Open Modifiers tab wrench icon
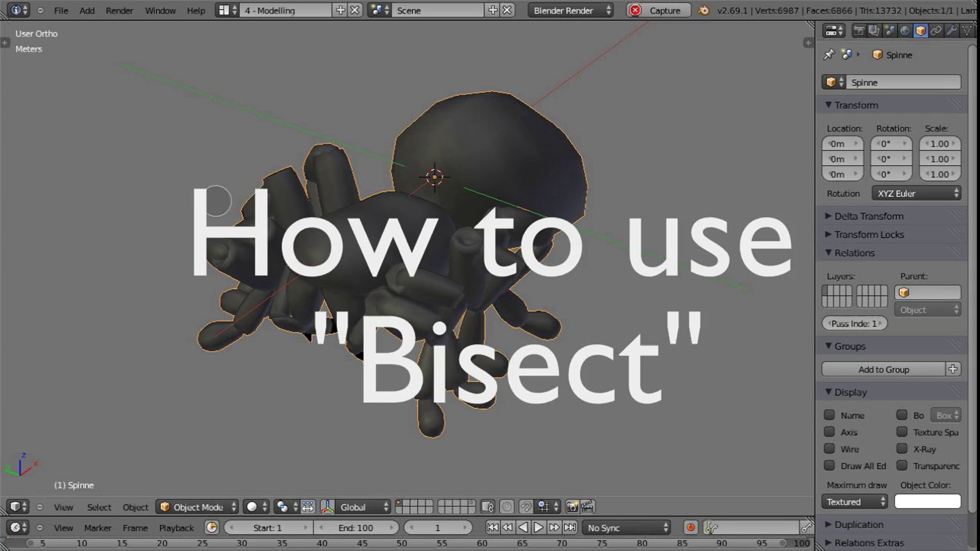The width and height of the screenshot is (980, 551). click(x=951, y=31)
